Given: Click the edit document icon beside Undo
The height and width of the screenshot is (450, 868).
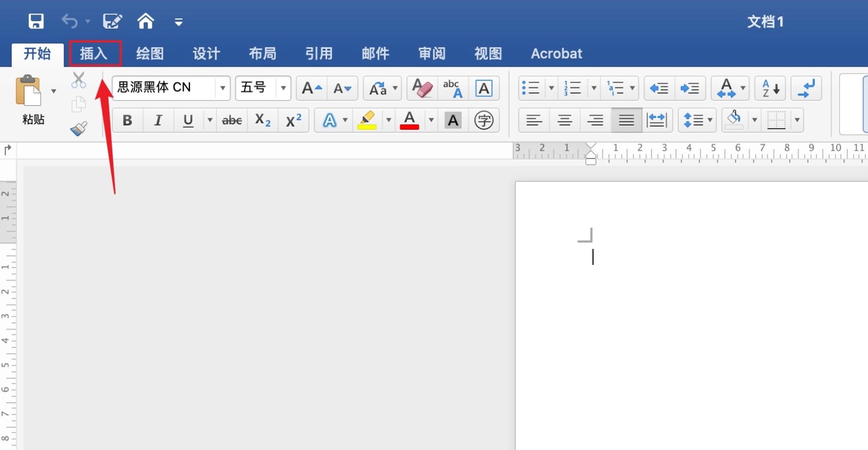Looking at the screenshot, I should [x=112, y=21].
